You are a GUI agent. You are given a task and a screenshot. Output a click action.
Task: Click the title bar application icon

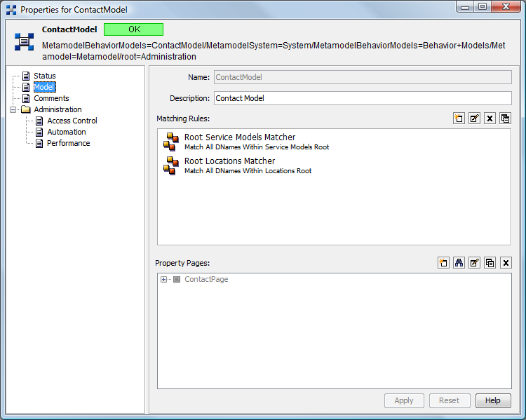point(11,10)
